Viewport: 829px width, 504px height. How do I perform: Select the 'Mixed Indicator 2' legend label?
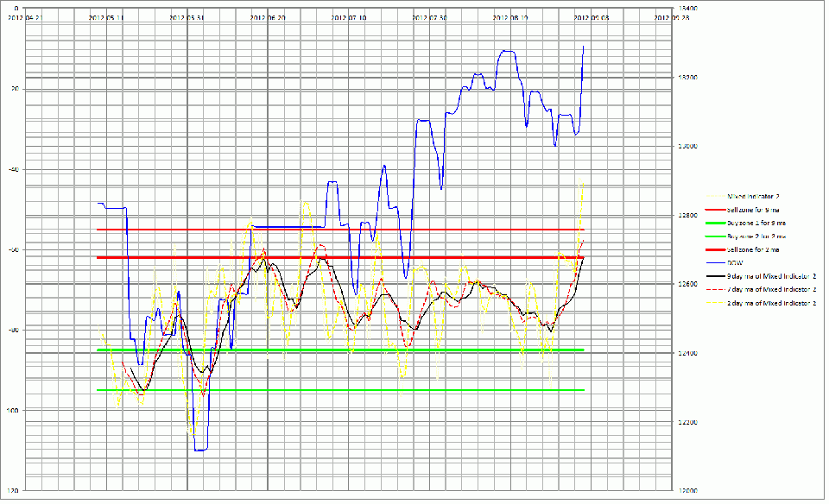[753, 197]
